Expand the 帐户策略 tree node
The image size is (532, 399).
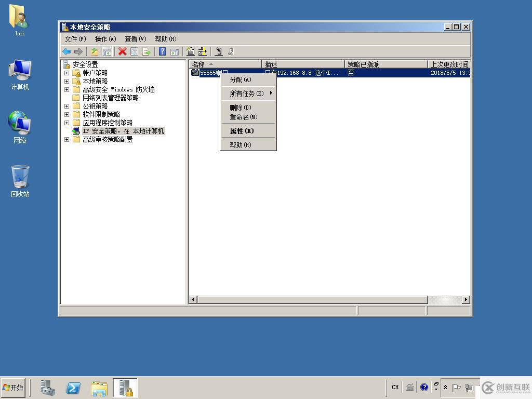pyautogui.click(x=66, y=73)
